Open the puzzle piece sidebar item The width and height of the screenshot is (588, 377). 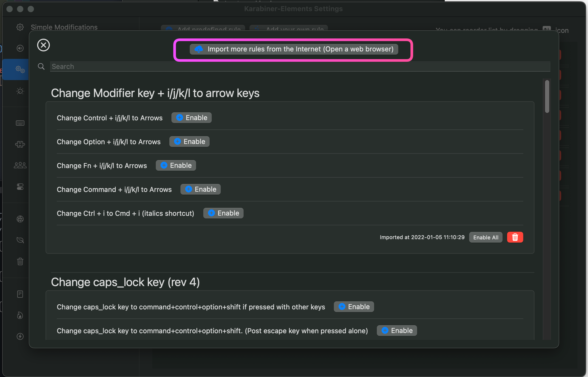coord(20,144)
